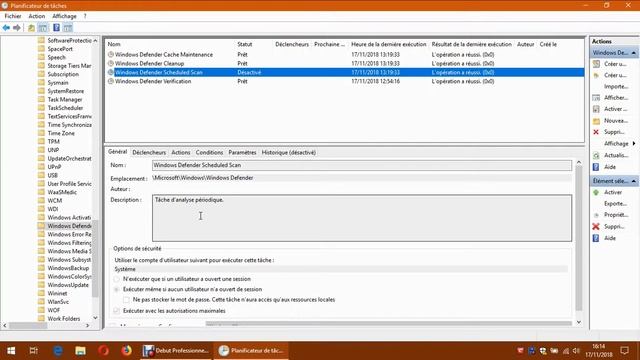Click the forward arrow in toolbar

click(x=17, y=28)
